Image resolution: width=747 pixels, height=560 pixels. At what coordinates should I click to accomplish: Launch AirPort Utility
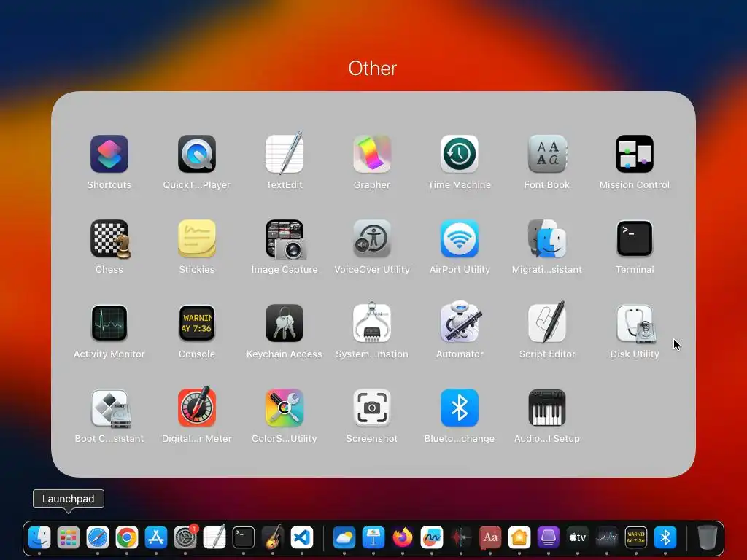pyautogui.click(x=460, y=238)
